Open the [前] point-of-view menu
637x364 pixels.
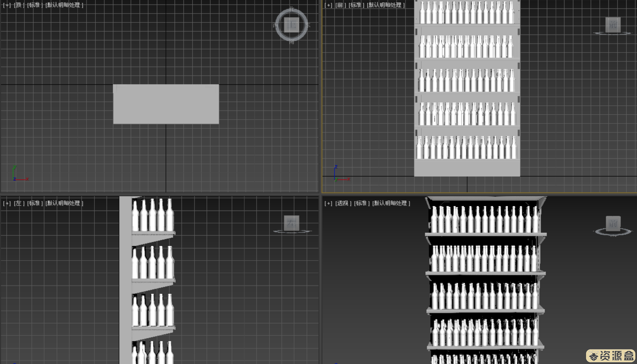click(341, 5)
